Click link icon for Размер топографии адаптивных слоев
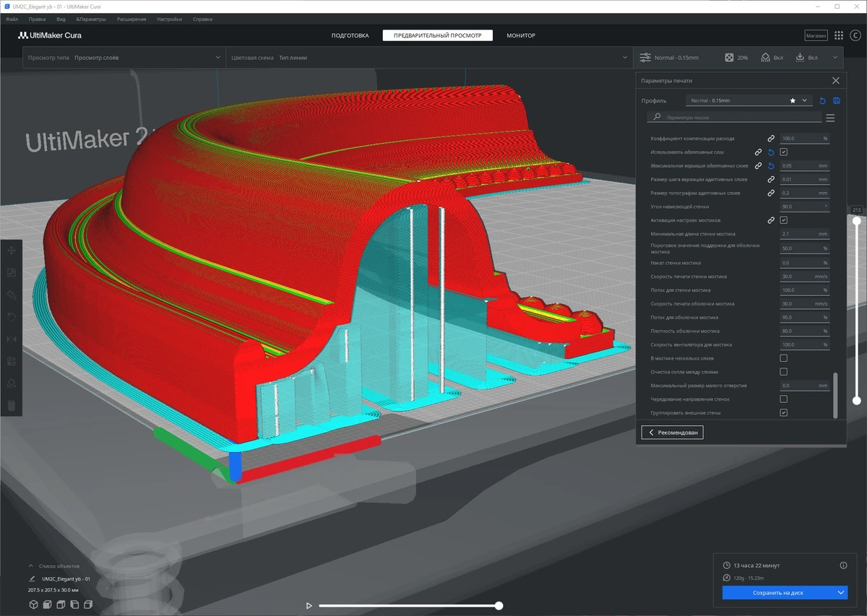867x616 pixels. (771, 193)
